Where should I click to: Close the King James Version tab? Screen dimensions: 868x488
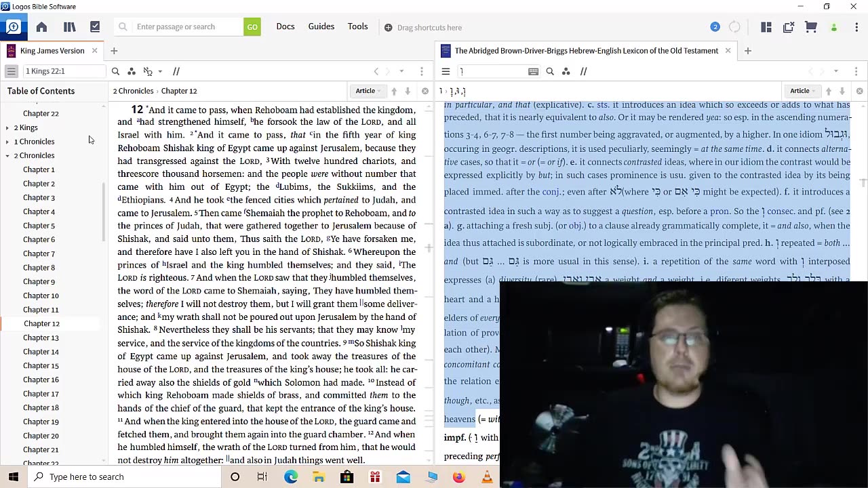(x=94, y=51)
